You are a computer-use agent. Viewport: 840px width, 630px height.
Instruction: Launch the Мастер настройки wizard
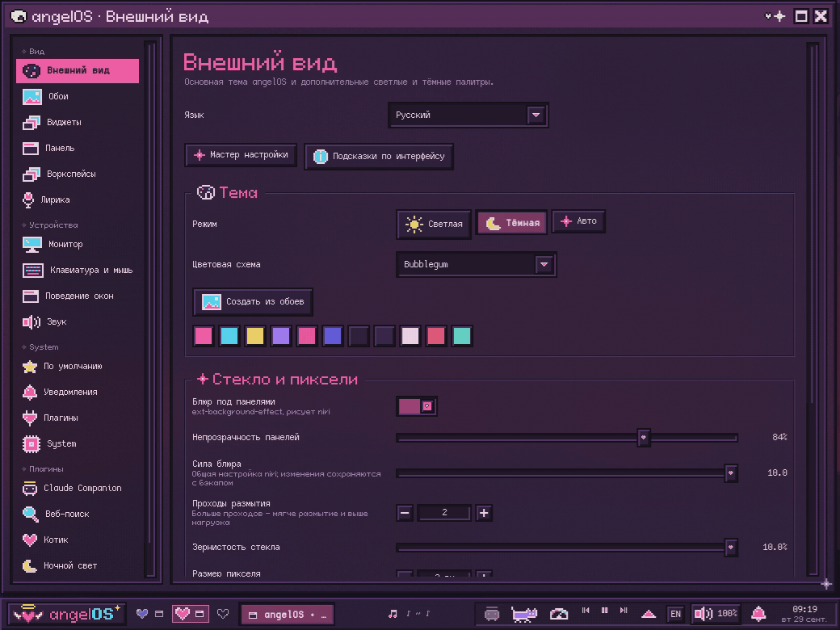241,155
